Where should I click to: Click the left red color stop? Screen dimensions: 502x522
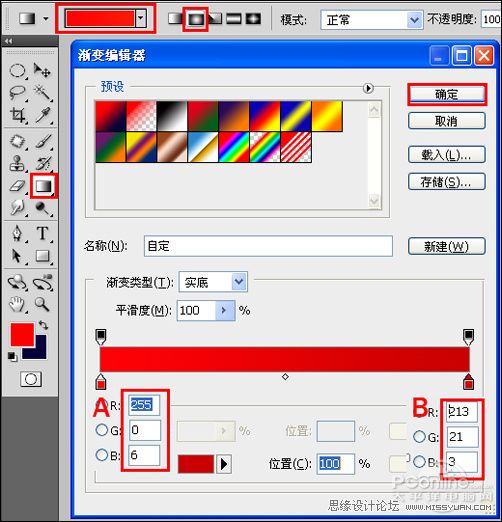tap(101, 382)
